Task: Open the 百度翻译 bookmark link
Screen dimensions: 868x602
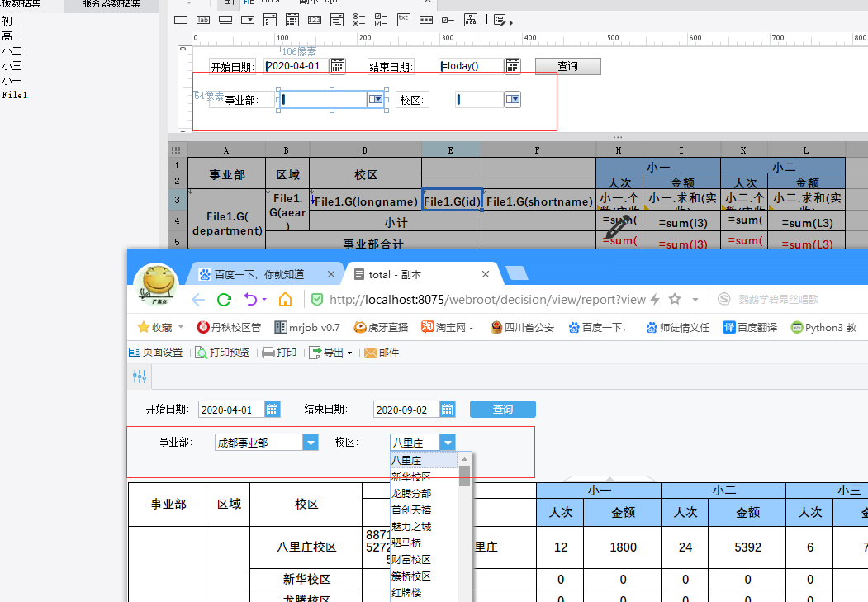Action: (x=750, y=327)
